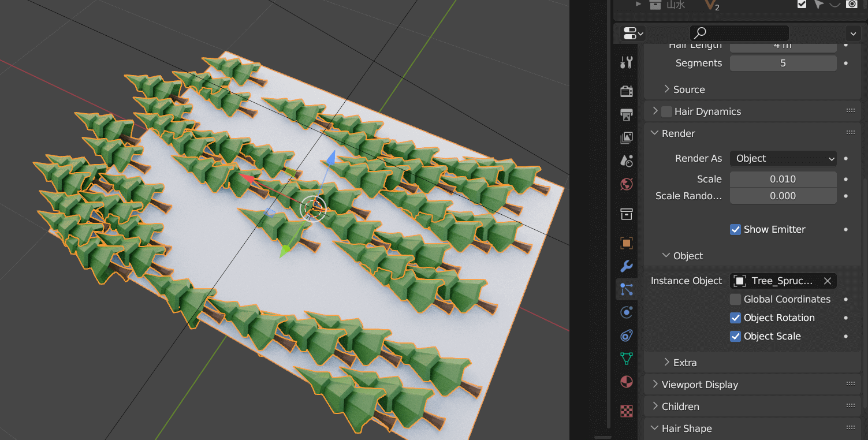Click the Scale value field

coord(783,180)
